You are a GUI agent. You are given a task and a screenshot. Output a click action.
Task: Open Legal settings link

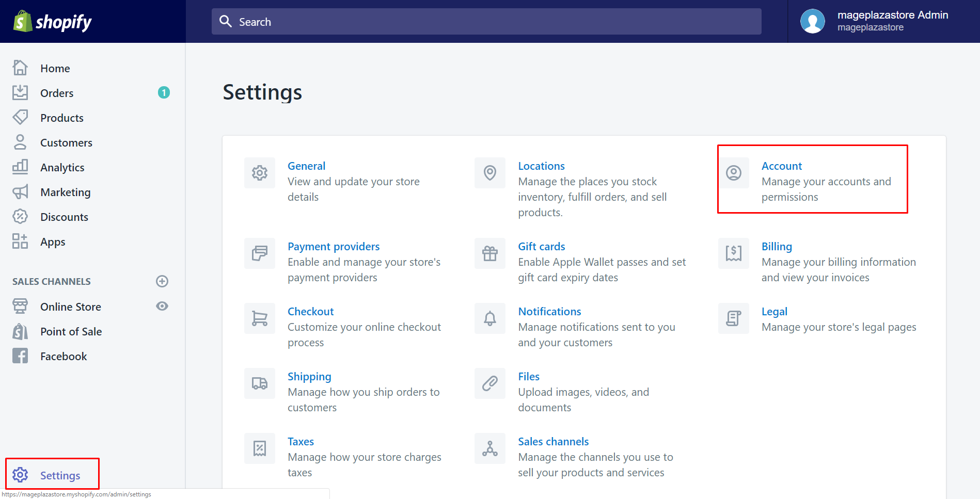tap(774, 311)
